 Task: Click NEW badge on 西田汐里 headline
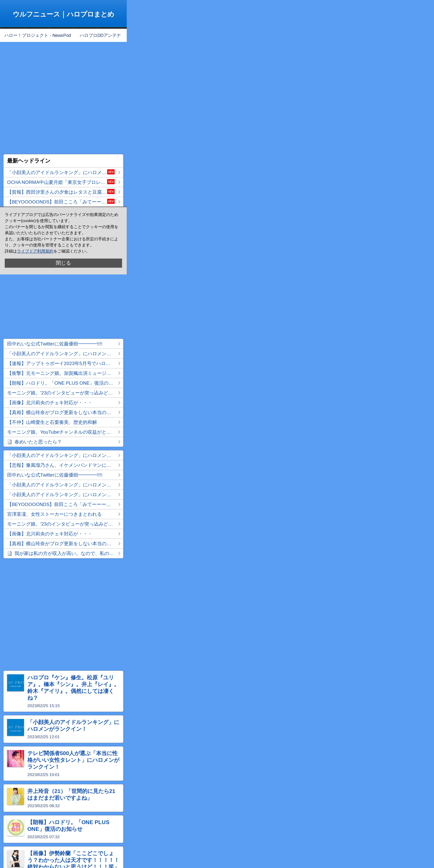click(x=111, y=191)
